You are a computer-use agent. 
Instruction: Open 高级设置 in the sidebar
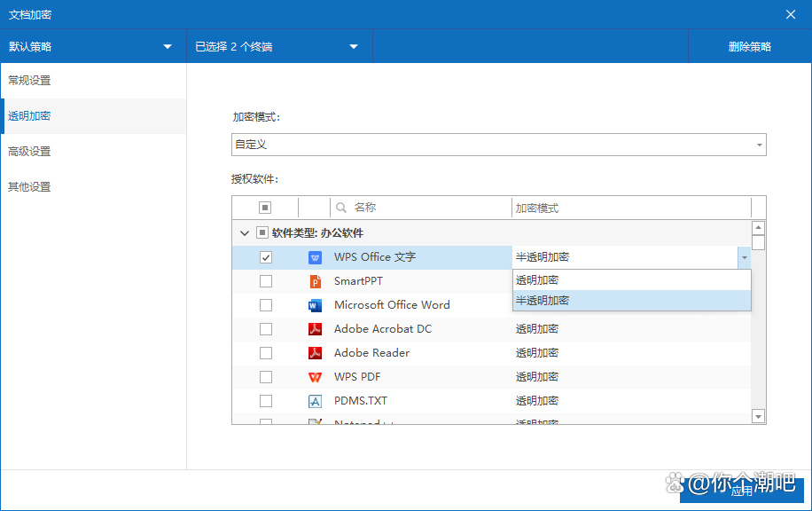(x=30, y=152)
